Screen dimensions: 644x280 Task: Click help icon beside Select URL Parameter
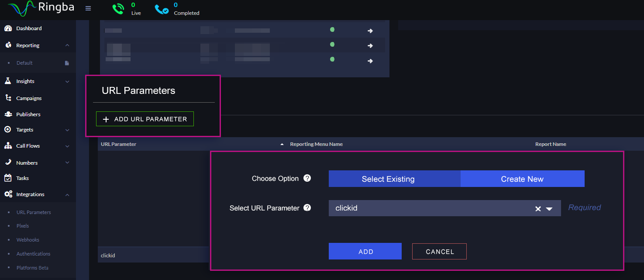[307, 207]
